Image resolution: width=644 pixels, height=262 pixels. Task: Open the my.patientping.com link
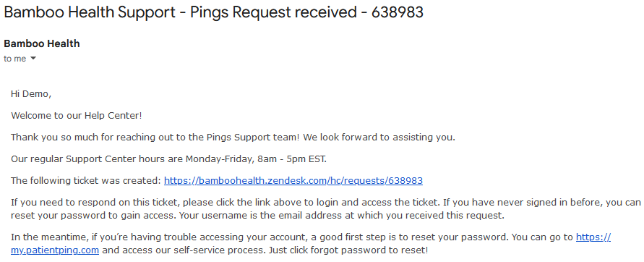tap(311, 243)
